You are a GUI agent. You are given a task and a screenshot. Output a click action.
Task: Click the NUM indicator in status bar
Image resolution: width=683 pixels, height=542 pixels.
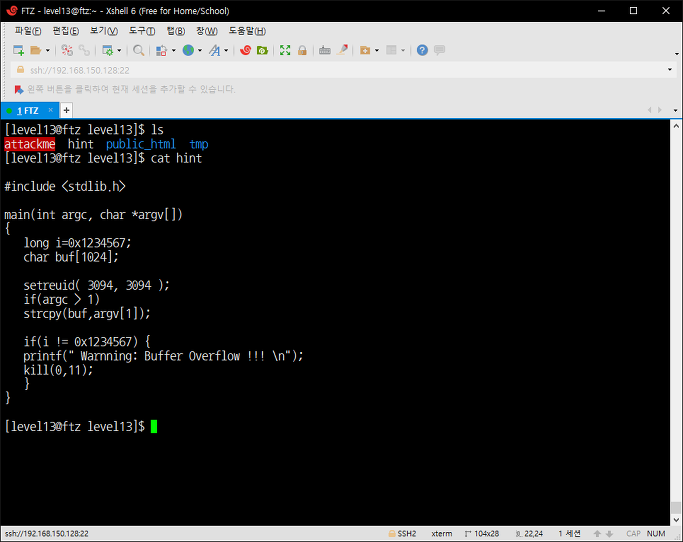tap(656, 534)
